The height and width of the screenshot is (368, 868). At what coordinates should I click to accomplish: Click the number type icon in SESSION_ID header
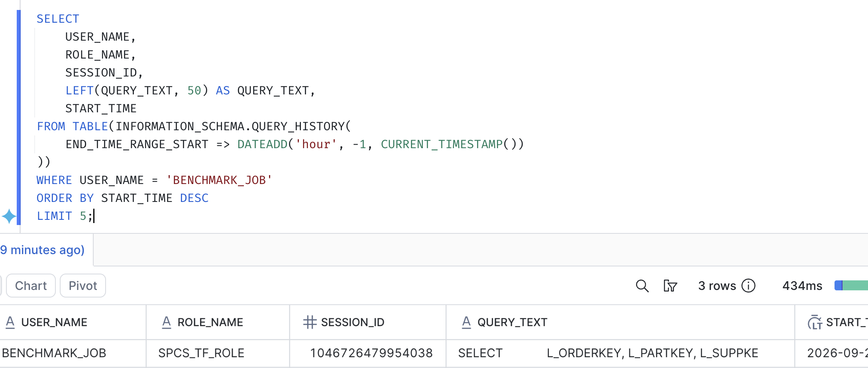(x=310, y=322)
